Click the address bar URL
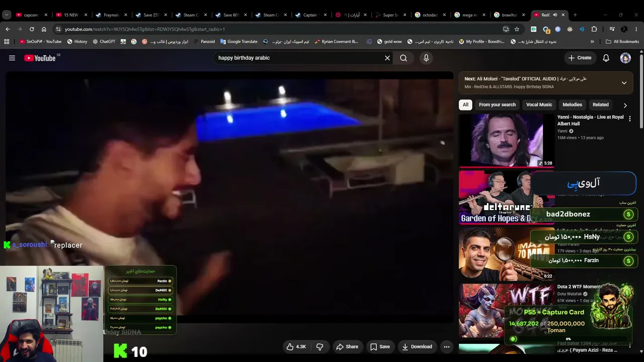This screenshot has height=362, width=644. tap(145, 29)
